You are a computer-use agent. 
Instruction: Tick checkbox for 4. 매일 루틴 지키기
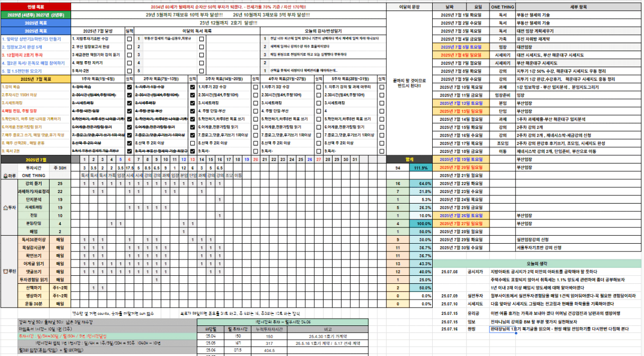click(129, 62)
